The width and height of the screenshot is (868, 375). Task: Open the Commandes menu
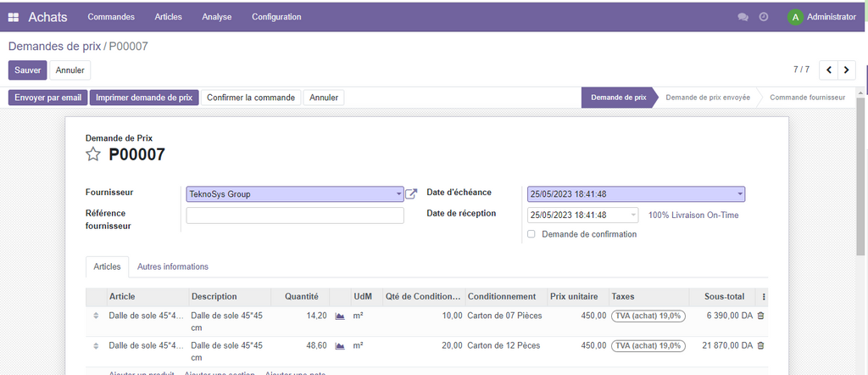click(x=111, y=17)
